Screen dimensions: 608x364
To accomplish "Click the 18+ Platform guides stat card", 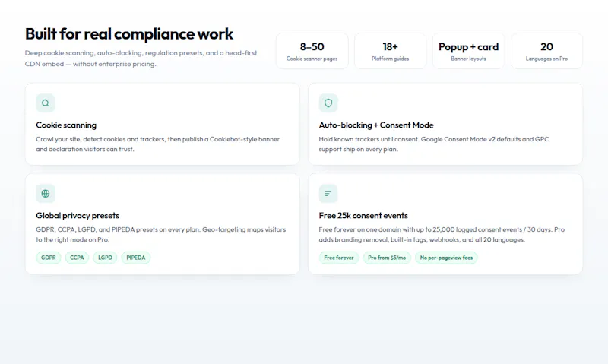I will [391, 51].
